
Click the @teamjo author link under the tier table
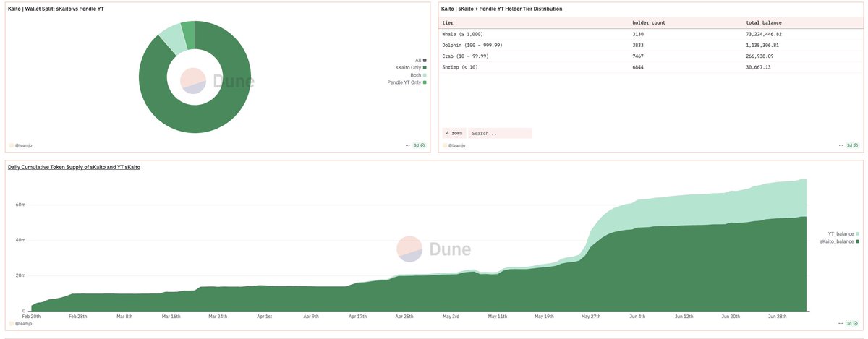click(456, 145)
